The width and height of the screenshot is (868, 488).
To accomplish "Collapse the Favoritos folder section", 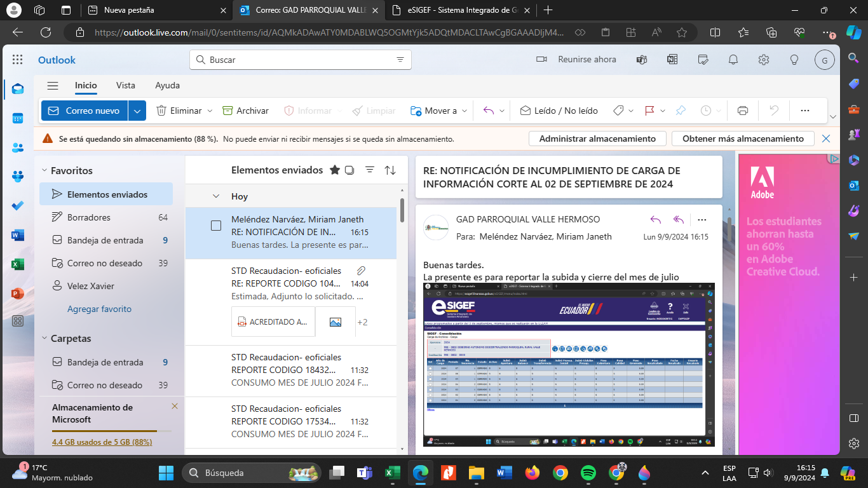I will 44,170.
